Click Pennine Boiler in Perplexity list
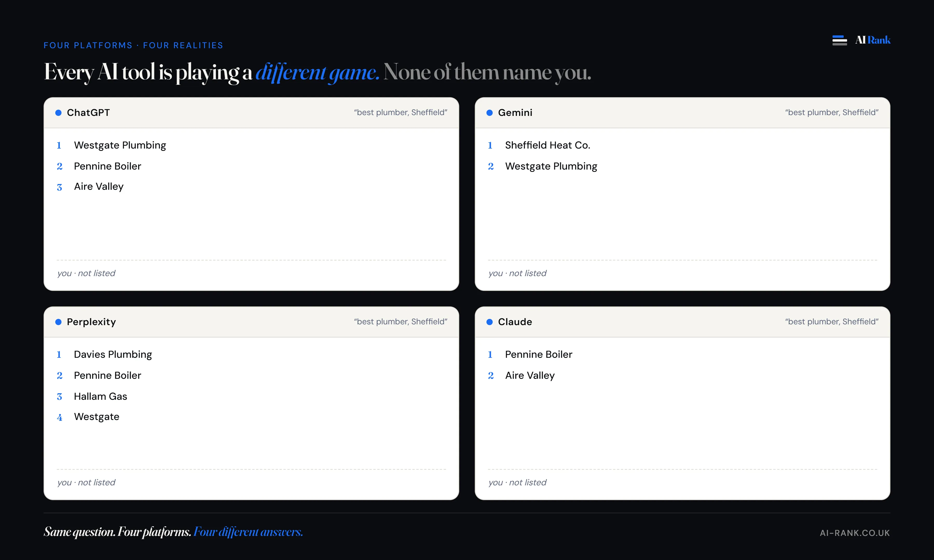934x560 pixels. 108,375
